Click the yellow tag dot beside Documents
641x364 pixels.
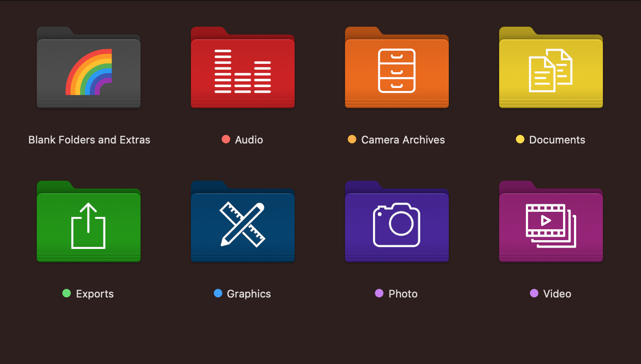520,139
